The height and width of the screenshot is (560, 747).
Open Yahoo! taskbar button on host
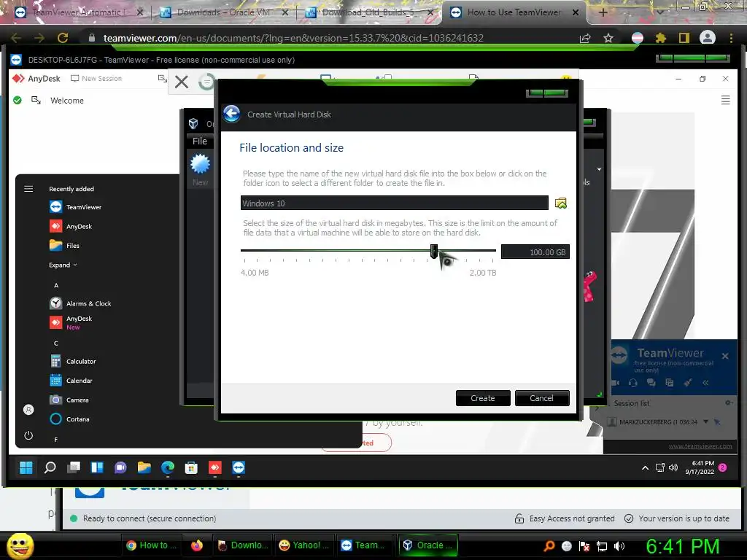[304, 545]
